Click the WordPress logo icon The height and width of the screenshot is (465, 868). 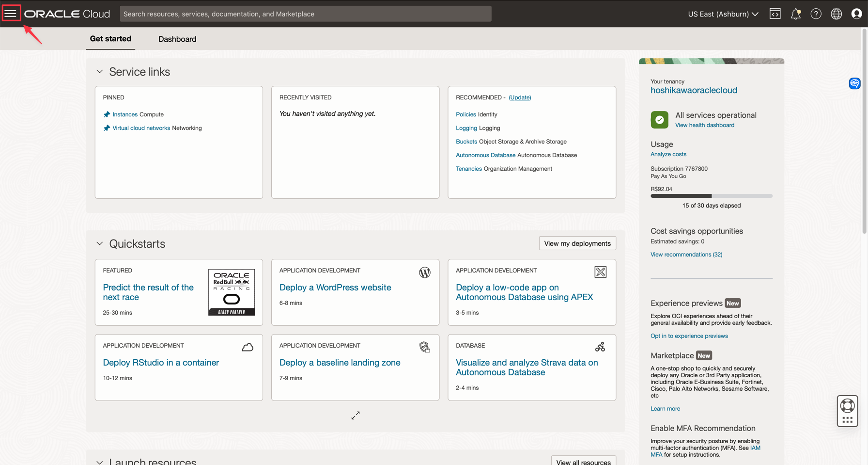pos(425,273)
